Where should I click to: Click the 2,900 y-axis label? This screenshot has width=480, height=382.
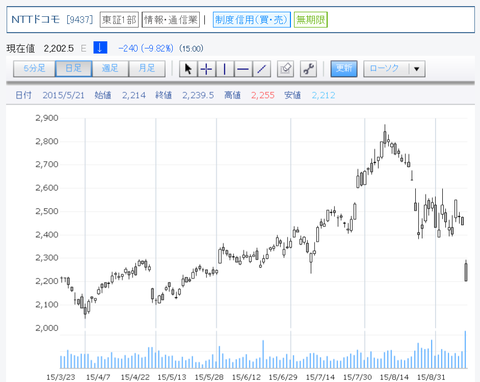(x=47, y=118)
